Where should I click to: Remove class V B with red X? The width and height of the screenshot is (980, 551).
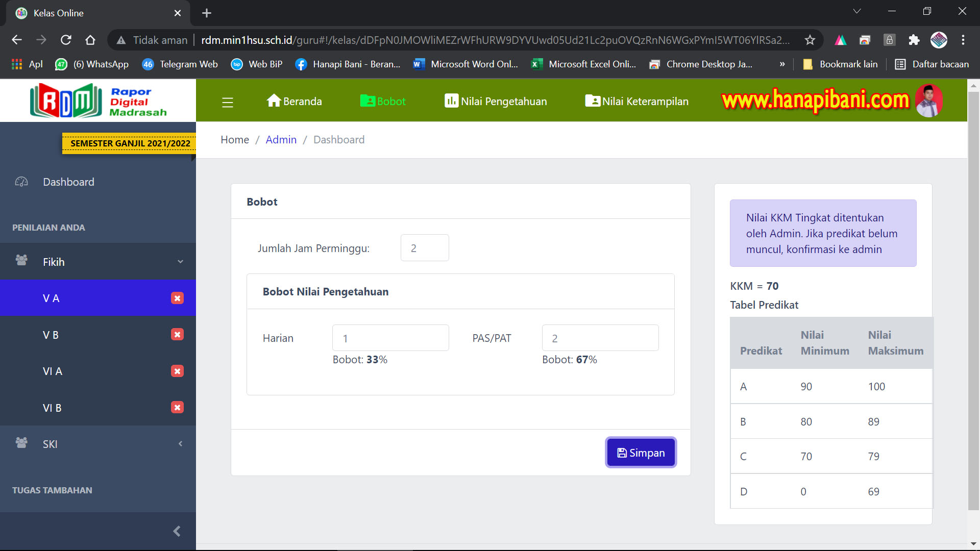[x=177, y=334]
